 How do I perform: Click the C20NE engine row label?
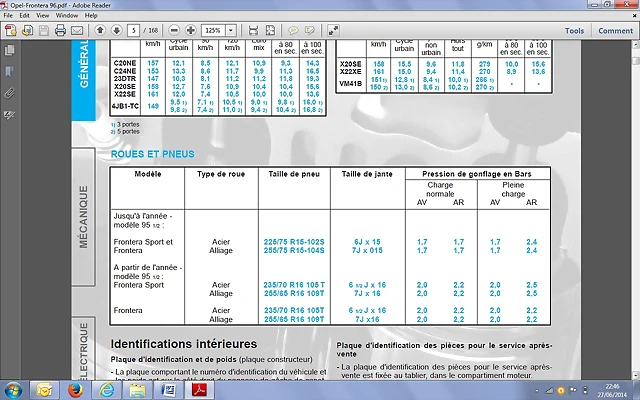pos(125,63)
